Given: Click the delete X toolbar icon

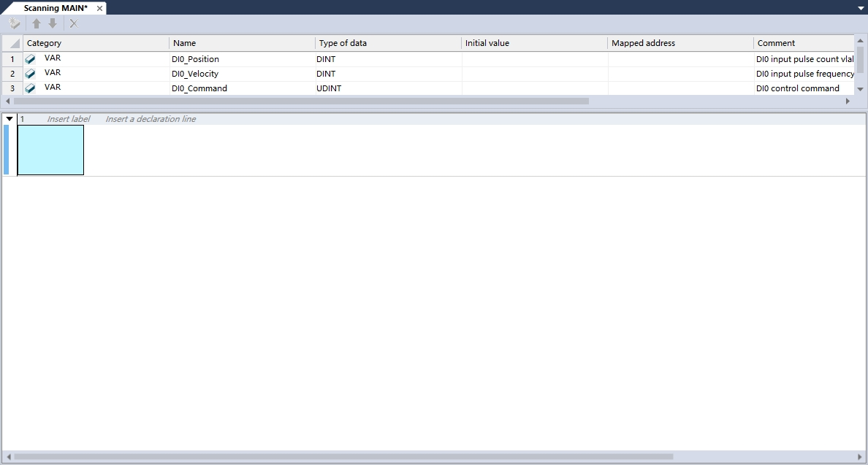Looking at the screenshot, I should pos(75,24).
